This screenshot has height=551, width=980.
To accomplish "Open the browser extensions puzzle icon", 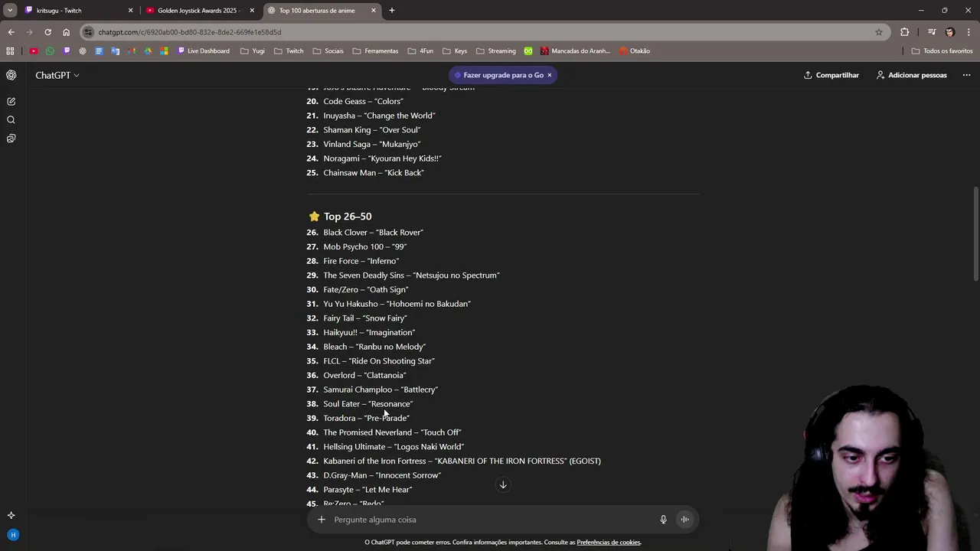I will (x=905, y=32).
